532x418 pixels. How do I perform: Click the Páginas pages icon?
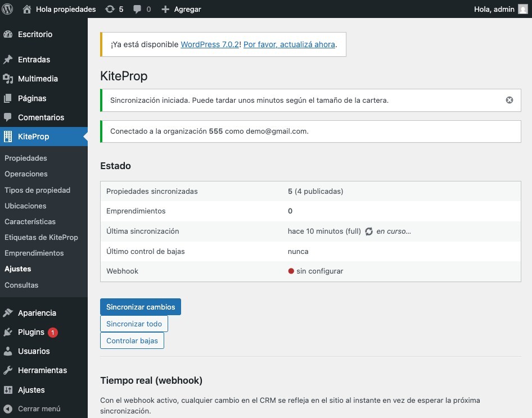point(8,98)
